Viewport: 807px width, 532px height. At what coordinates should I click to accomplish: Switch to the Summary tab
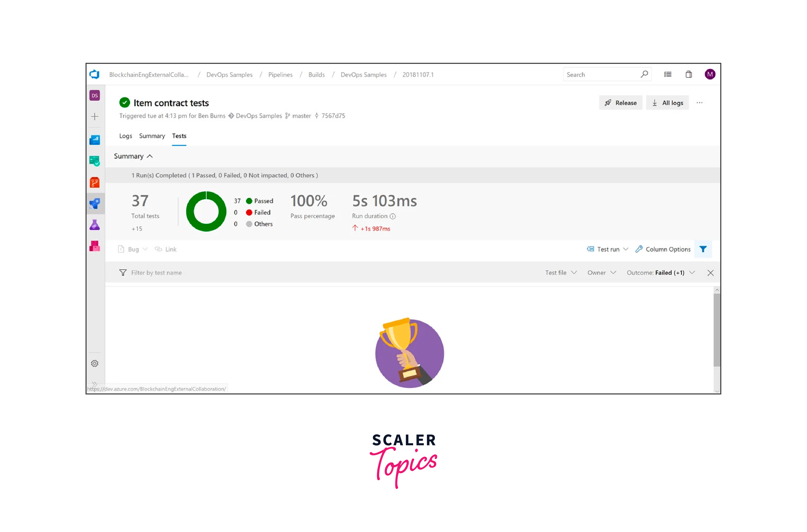152,136
